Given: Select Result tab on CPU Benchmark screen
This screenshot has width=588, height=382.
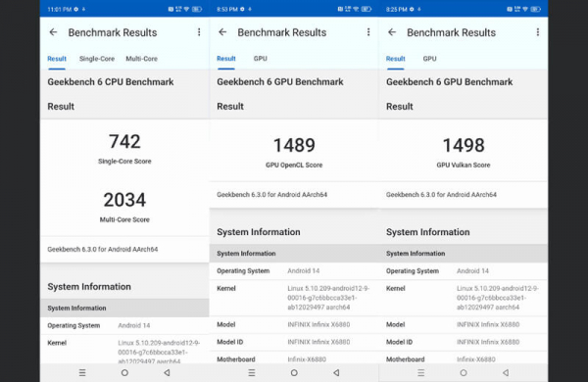Looking at the screenshot, I should click(57, 59).
